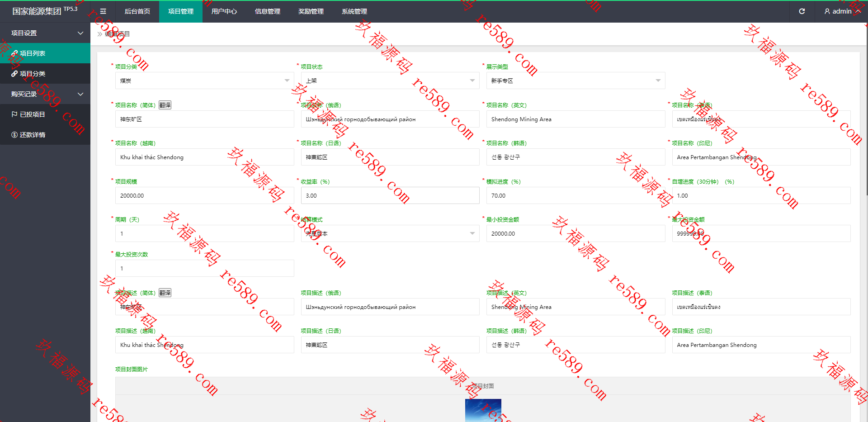This screenshot has width=868, height=422.
Task: Open the 项目状态 dropdown showing 上架
Action: pyautogui.click(x=390, y=81)
